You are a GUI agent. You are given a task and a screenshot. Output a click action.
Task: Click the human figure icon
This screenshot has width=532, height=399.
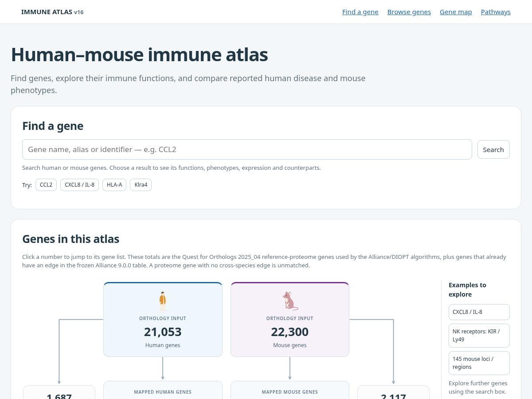(163, 301)
